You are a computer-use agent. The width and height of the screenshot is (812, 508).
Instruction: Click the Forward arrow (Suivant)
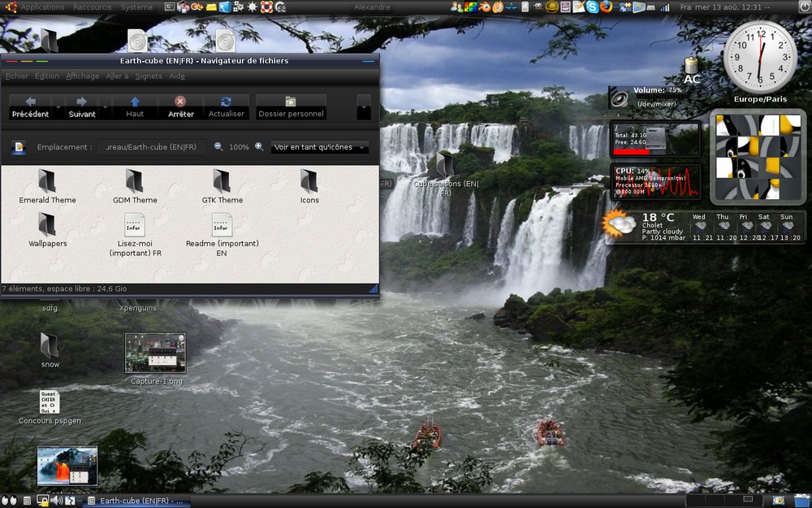[82, 106]
